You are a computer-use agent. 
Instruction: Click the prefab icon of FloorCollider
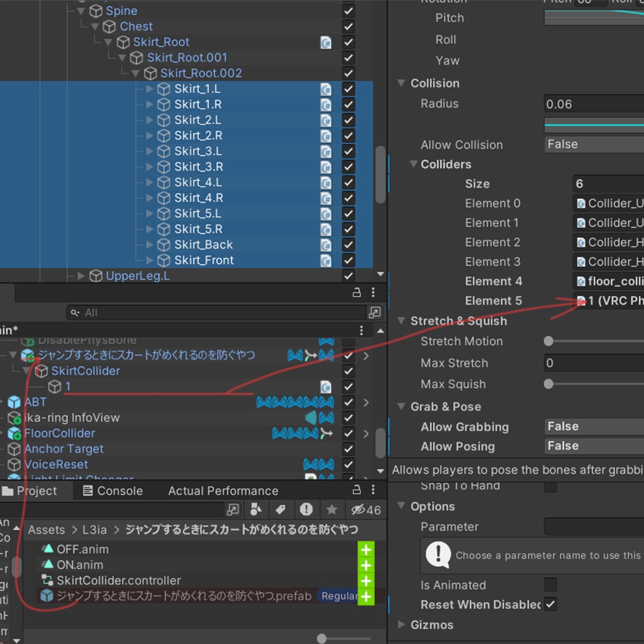[14, 433]
